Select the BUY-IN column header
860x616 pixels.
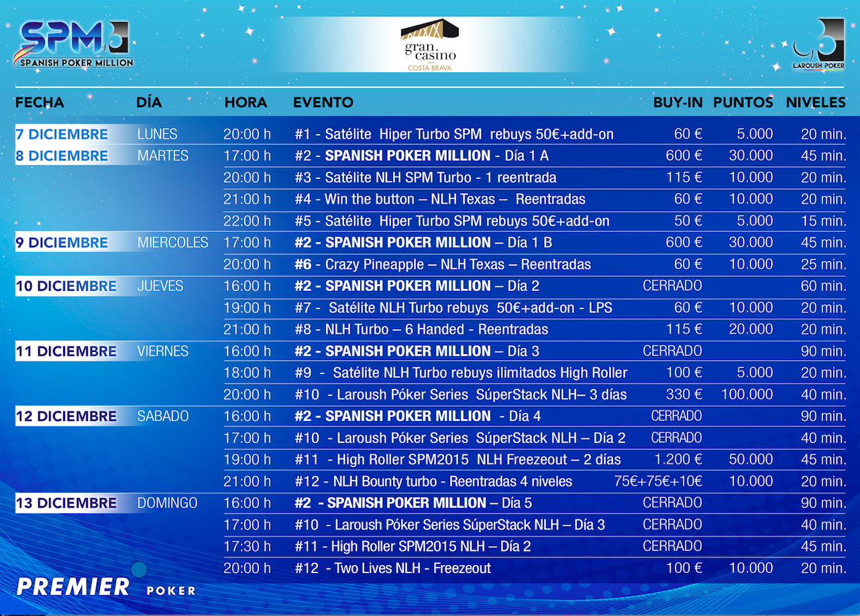coord(678,103)
